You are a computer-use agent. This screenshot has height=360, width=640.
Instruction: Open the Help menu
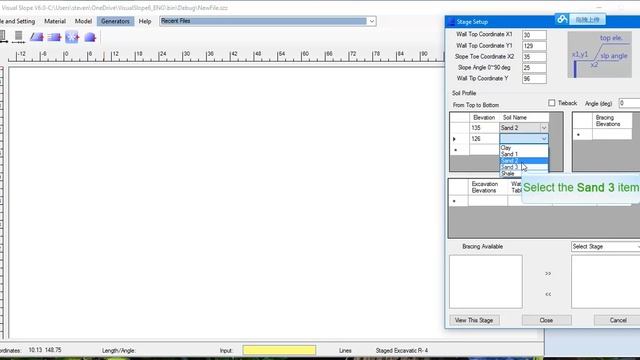[145, 21]
